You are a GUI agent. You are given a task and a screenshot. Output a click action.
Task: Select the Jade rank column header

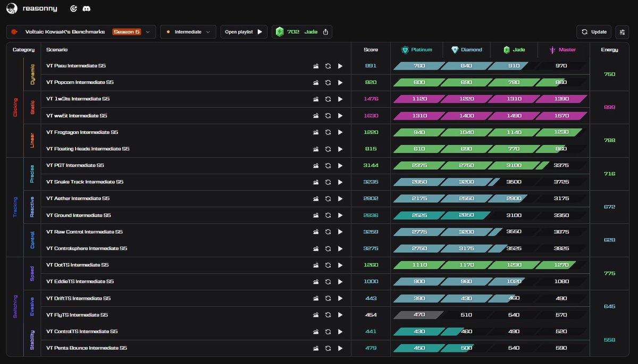pyautogui.click(x=514, y=49)
